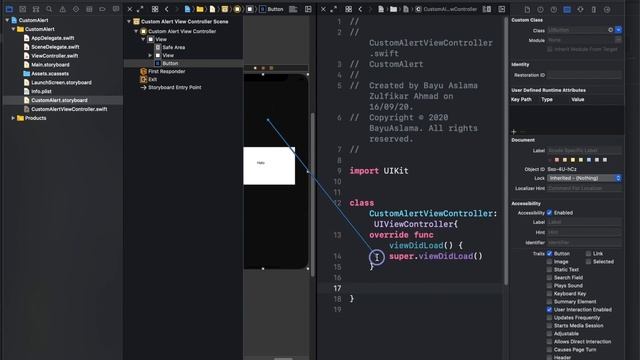Open the Debug navigator

[x=89, y=9]
